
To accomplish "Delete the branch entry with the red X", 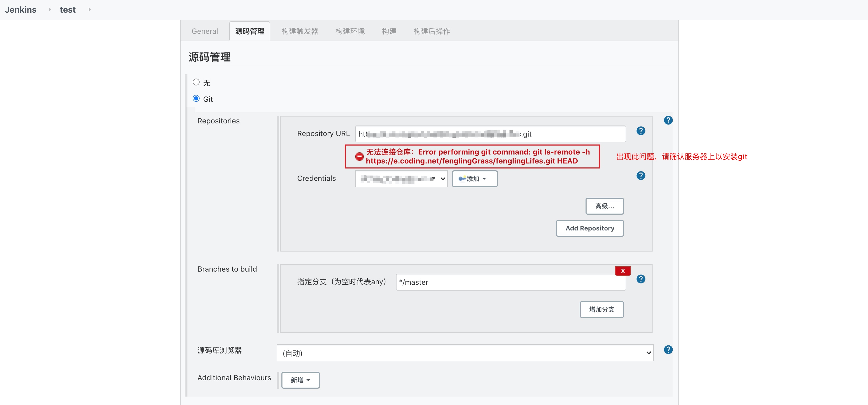I will 622,271.
